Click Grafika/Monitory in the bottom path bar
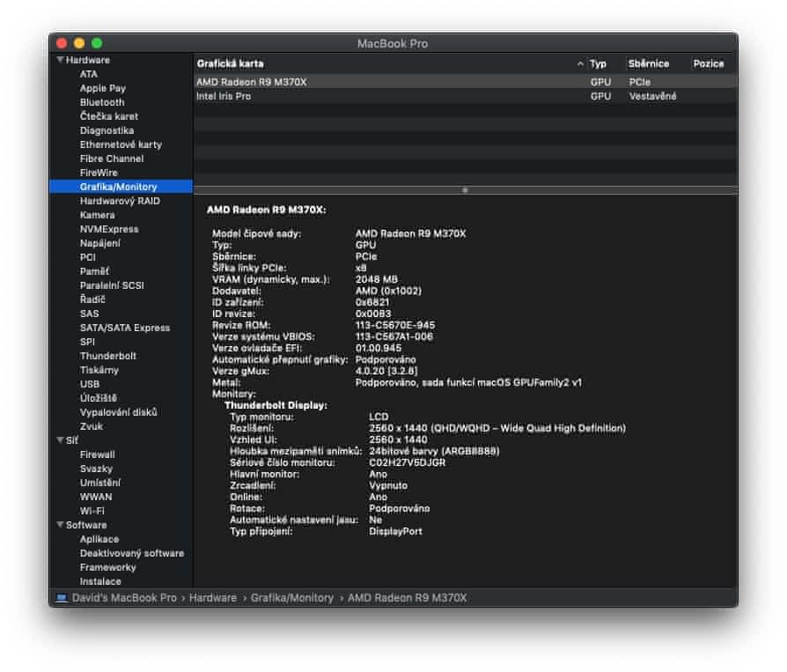The width and height of the screenshot is (787, 672). coord(291,598)
